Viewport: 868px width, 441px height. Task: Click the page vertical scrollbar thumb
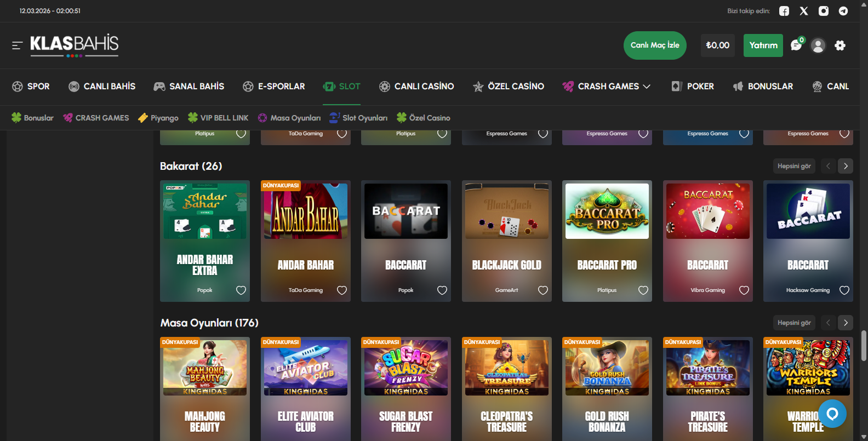coord(864,346)
